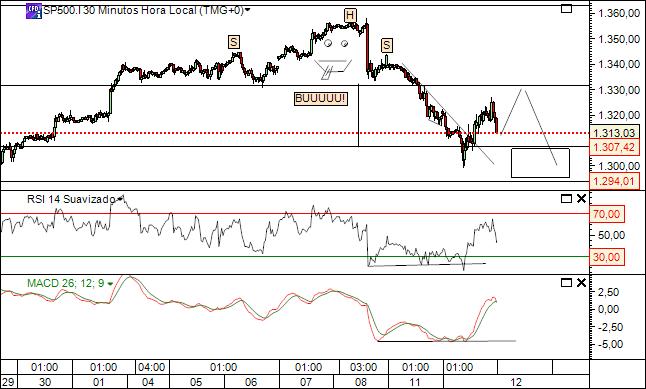Select the BUUUUU! text annotation
The width and height of the screenshot is (646, 389).
pyautogui.click(x=321, y=99)
